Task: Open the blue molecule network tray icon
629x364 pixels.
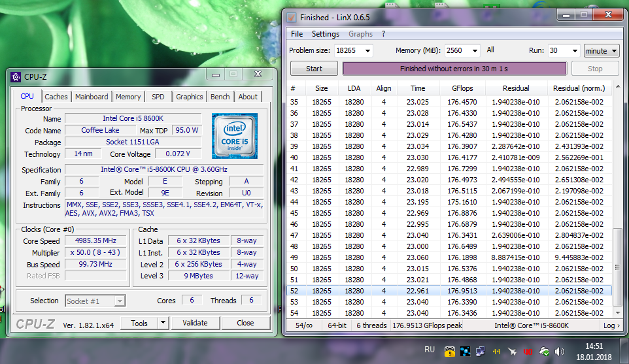Action: click(x=466, y=352)
